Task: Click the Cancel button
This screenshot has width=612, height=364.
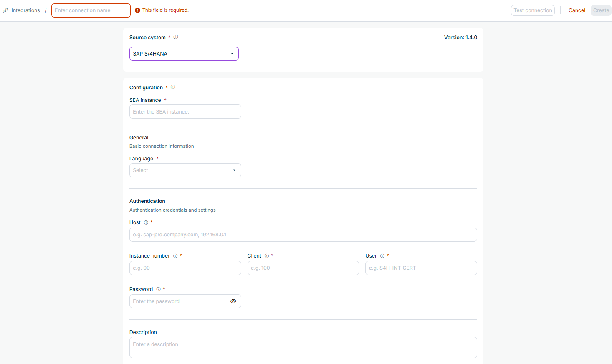Action: (x=577, y=10)
